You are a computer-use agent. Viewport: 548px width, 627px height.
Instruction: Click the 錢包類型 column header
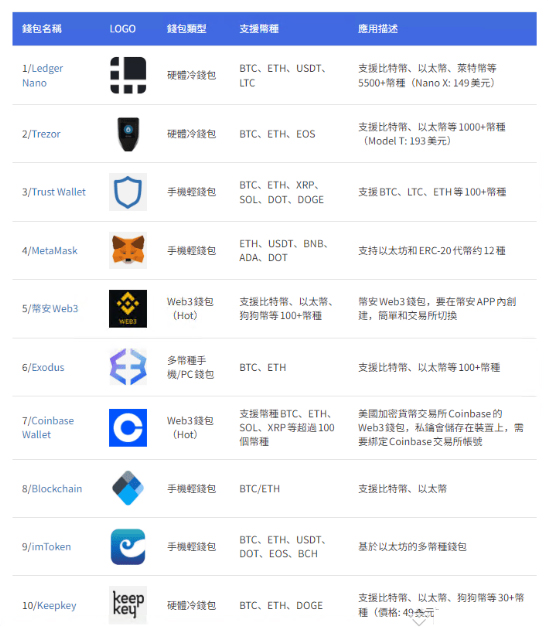(186, 29)
